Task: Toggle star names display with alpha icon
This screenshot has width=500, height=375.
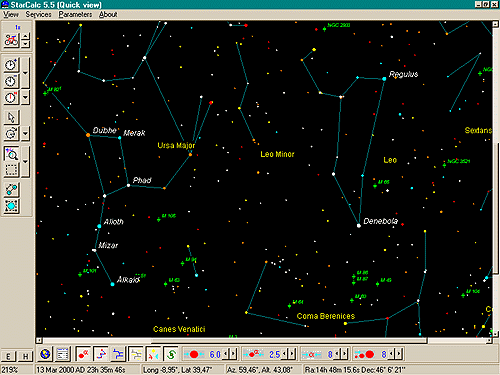Action: pyautogui.click(x=83, y=354)
